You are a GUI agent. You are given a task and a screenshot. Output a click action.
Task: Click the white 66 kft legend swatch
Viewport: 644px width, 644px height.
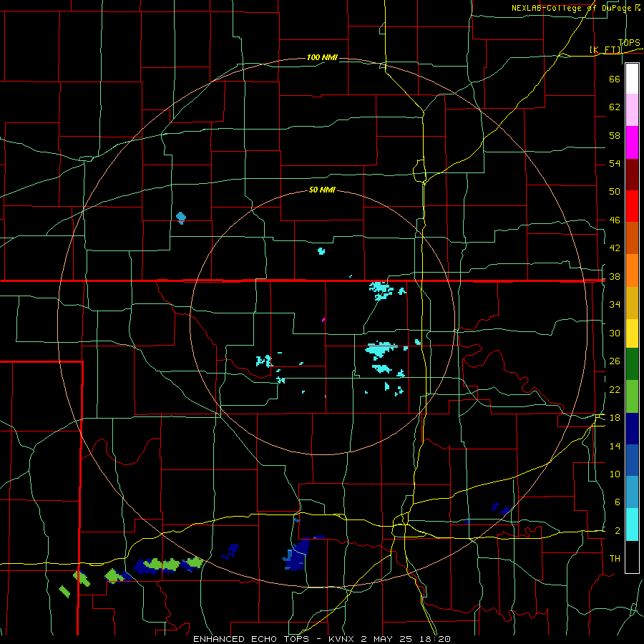[x=632, y=79]
